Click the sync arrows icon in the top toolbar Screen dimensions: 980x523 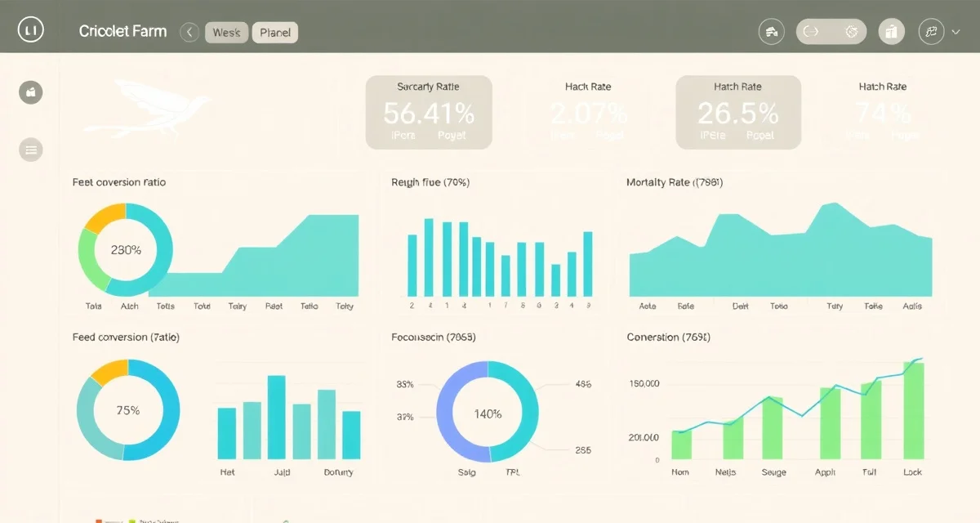(813, 30)
